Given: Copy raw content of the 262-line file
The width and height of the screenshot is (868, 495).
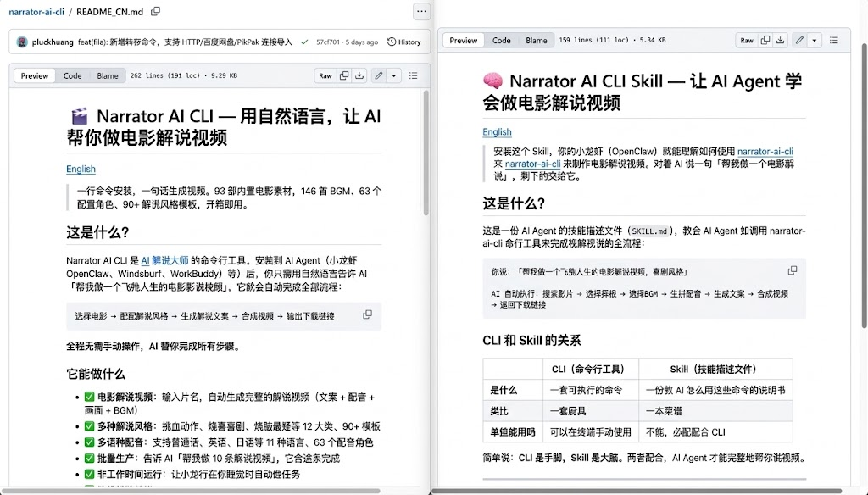Looking at the screenshot, I should (x=344, y=75).
